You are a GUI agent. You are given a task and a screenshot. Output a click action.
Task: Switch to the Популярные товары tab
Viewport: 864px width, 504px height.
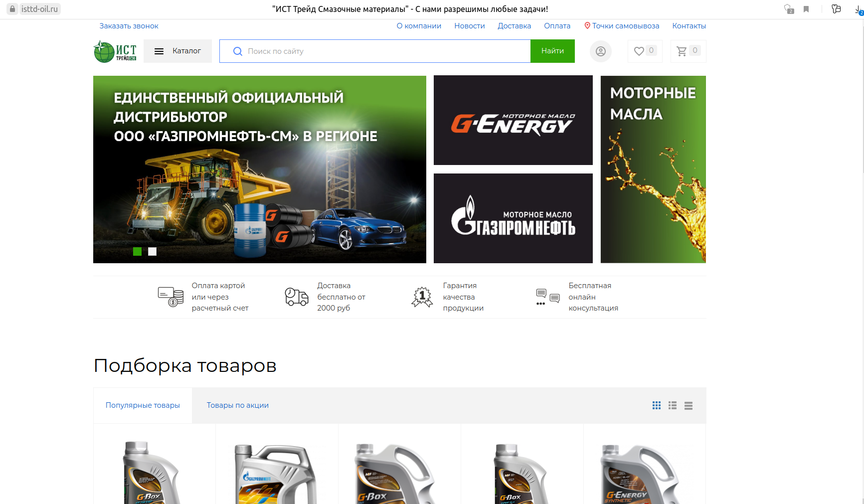(143, 405)
